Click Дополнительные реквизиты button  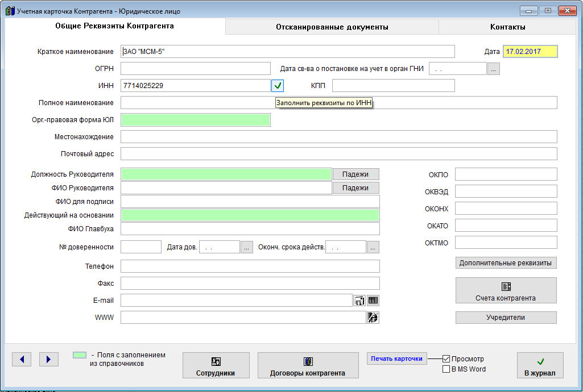coord(506,263)
